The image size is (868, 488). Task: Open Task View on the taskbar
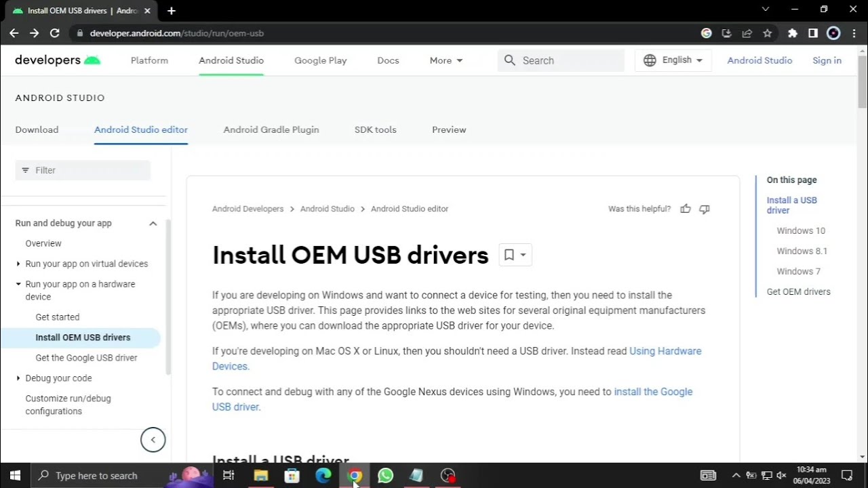229,476
